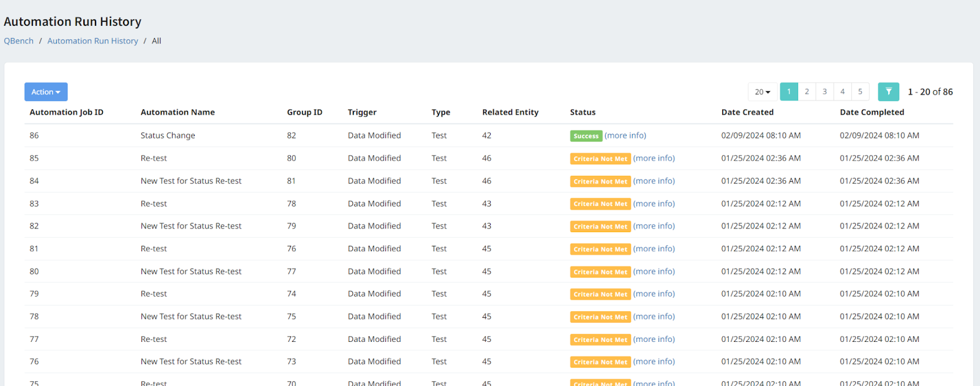Viewport: 980px width, 386px height.
Task: Click Criteria Not Met badge for job 85
Action: point(600,159)
